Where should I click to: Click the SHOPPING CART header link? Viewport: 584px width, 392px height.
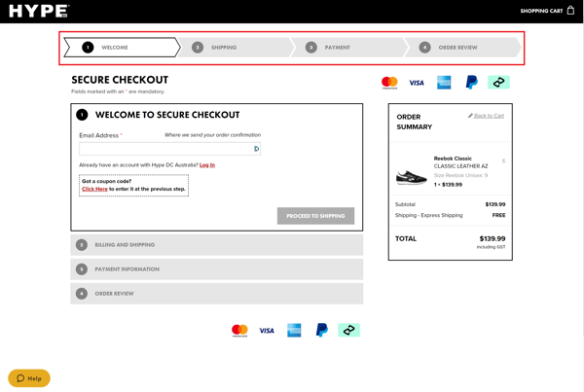click(x=541, y=11)
